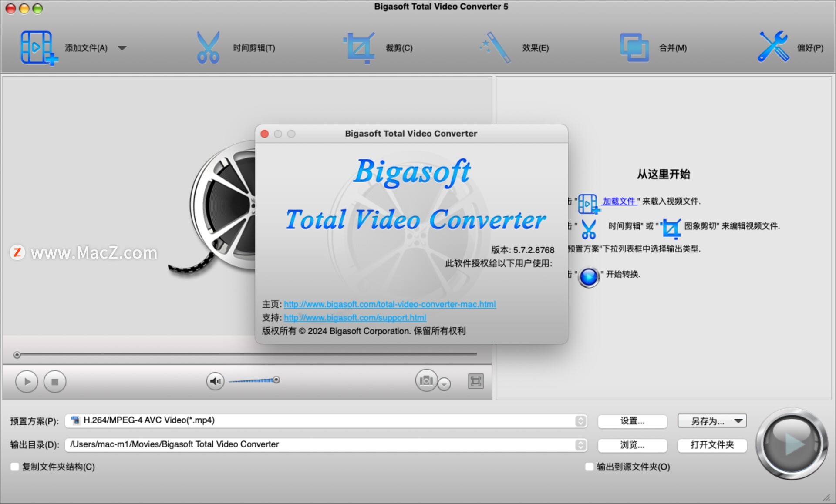Toggle fullscreen preview icon
The image size is (836, 504).
(476, 381)
